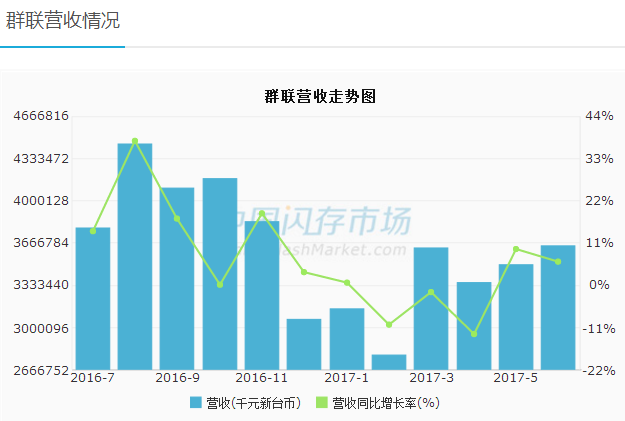Click the x-axis label 2017-3
Image resolution: width=625 pixels, height=421 pixels.
(x=431, y=378)
